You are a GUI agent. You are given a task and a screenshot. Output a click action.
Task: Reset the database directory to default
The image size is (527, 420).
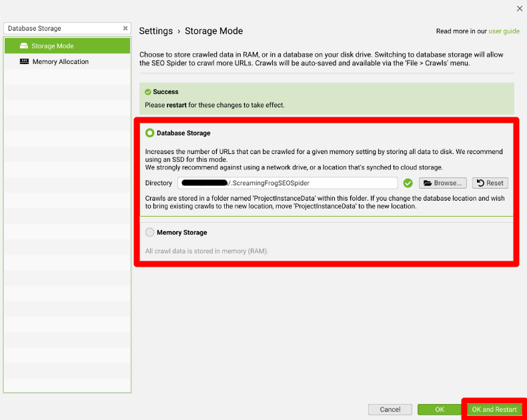[x=490, y=183]
